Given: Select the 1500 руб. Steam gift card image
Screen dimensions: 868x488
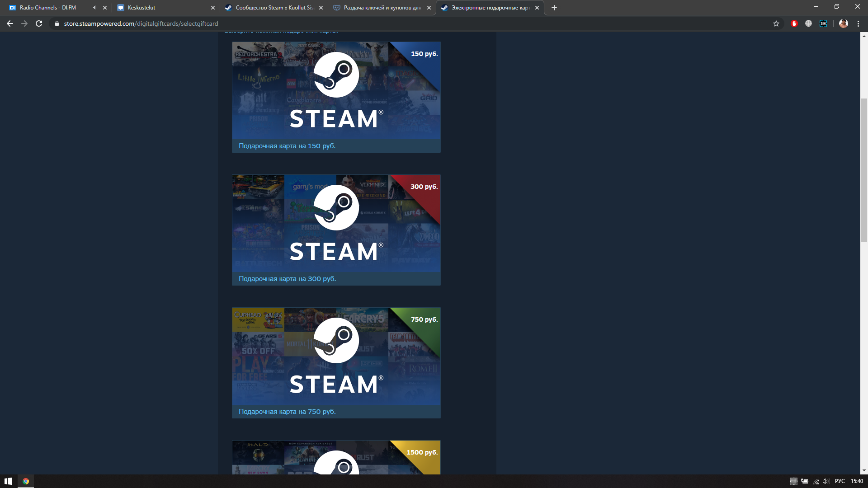Looking at the screenshot, I should click(x=336, y=457).
